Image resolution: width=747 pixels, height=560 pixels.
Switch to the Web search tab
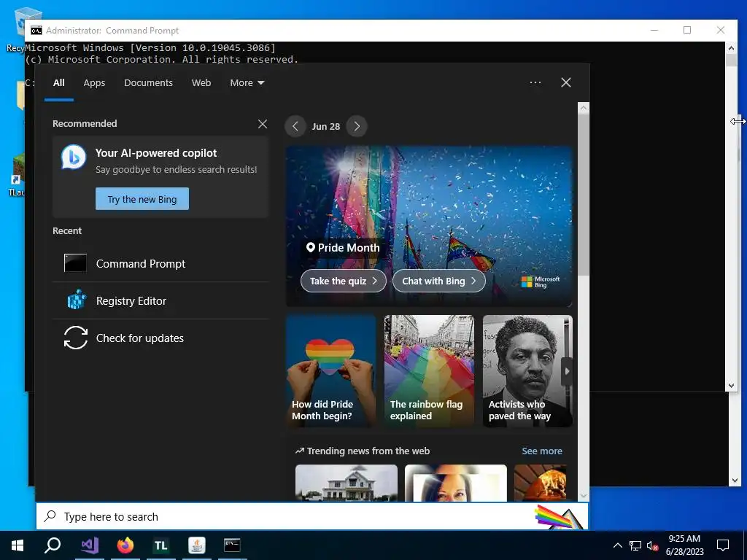[201, 83]
